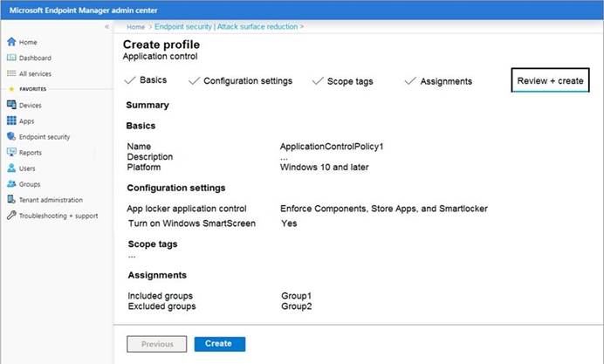604x364 pixels.
Task: Click the Groups people icon
Action: click(x=11, y=183)
